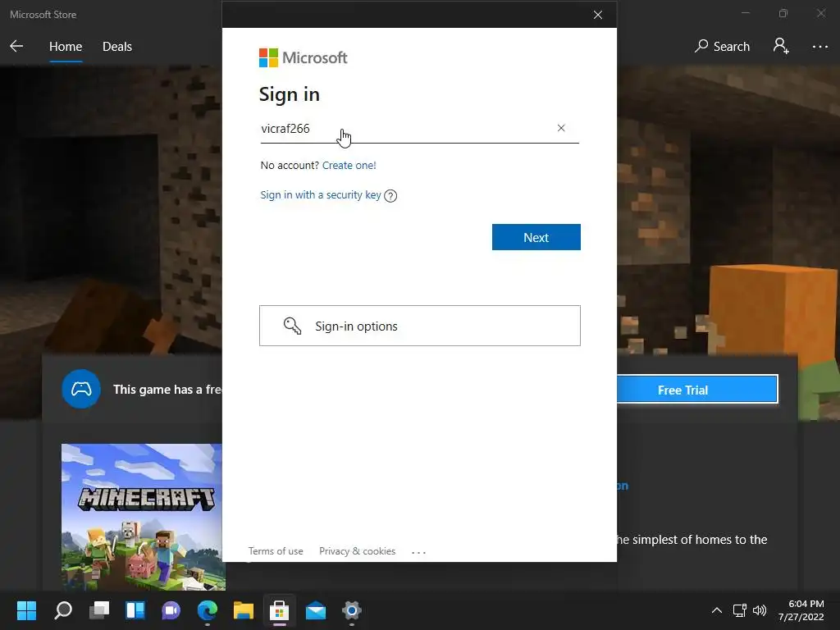Click the game controller icon
The image size is (840, 630).
point(81,389)
